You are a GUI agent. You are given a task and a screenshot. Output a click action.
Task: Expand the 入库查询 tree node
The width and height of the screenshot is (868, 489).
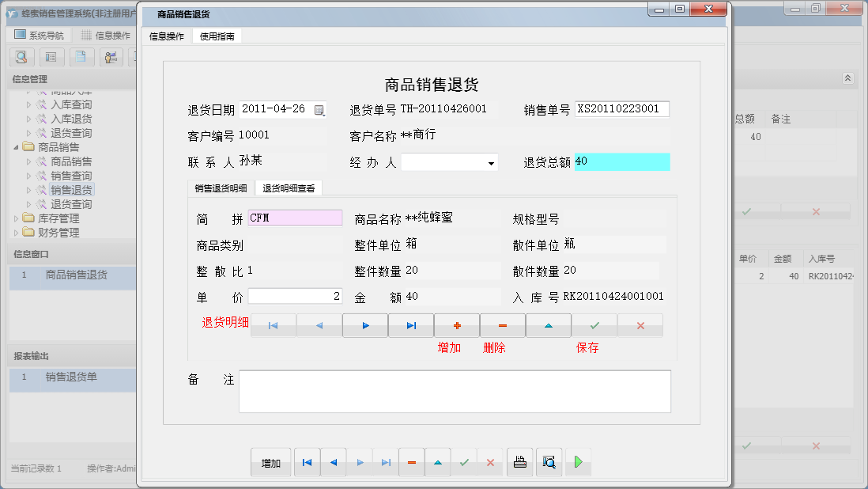tap(28, 104)
